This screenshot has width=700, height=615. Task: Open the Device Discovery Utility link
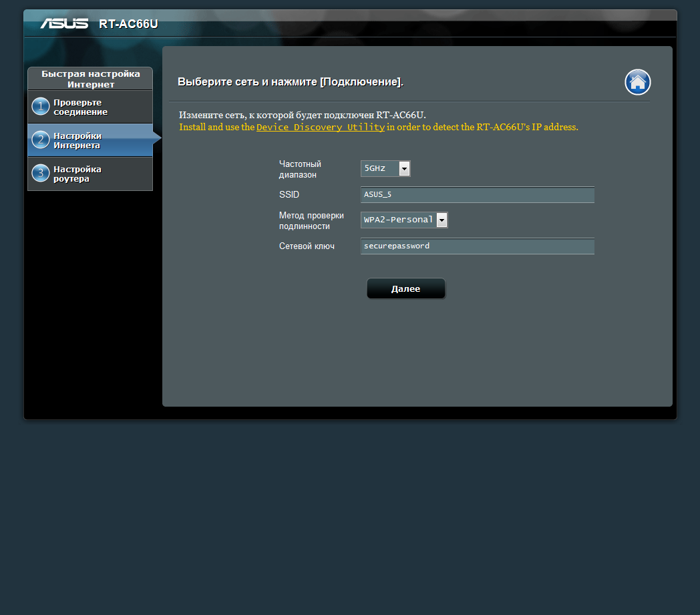point(320,127)
